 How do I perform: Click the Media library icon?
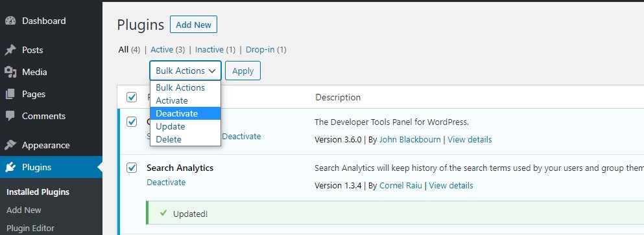tap(10, 72)
